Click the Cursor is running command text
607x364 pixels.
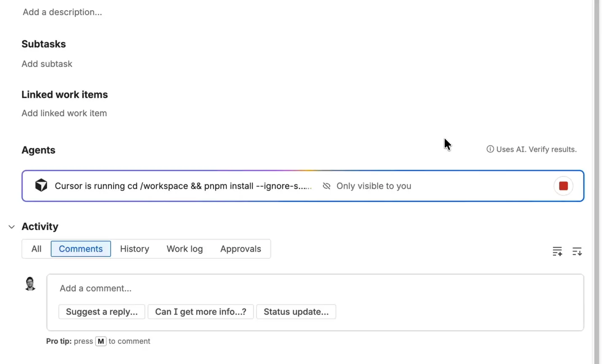click(x=183, y=186)
